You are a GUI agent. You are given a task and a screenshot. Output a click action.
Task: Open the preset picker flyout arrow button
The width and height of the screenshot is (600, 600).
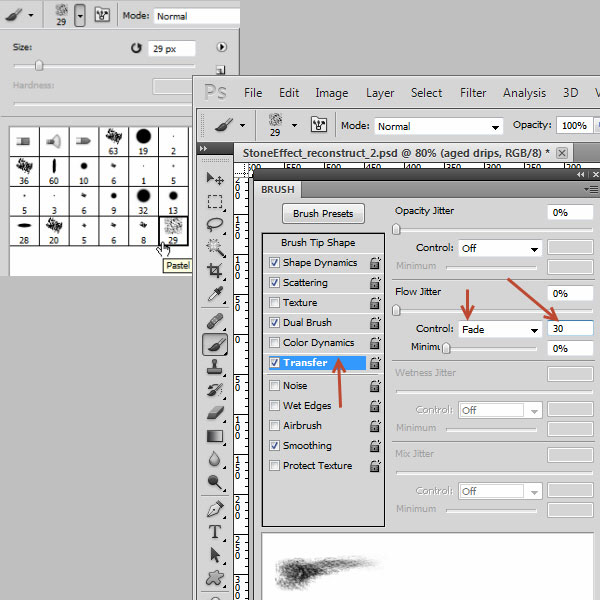click(x=222, y=47)
